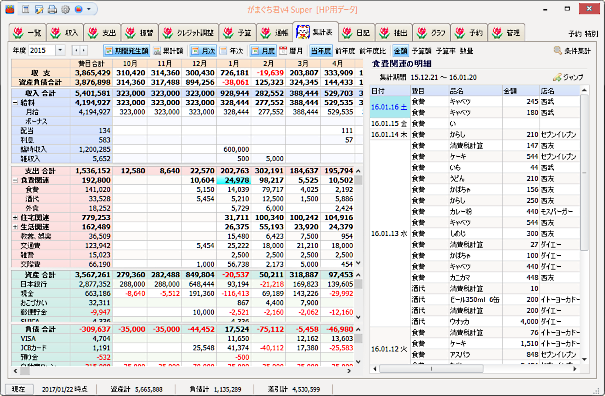Toggle 期間発生額 display mode
This screenshot has width=605, height=396.
[127, 51]
